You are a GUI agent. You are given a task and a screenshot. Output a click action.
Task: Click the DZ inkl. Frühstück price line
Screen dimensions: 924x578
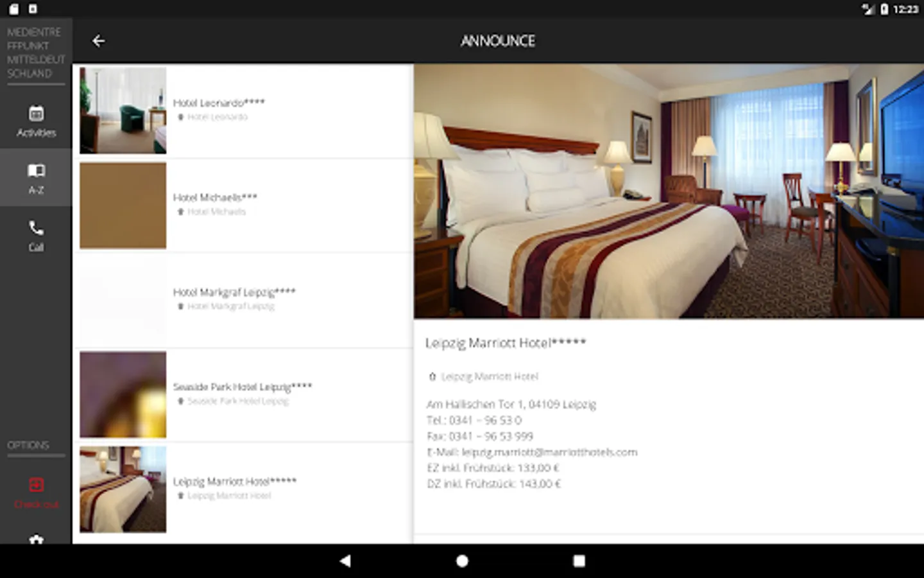pyautogui.click(x=493, y=484)
